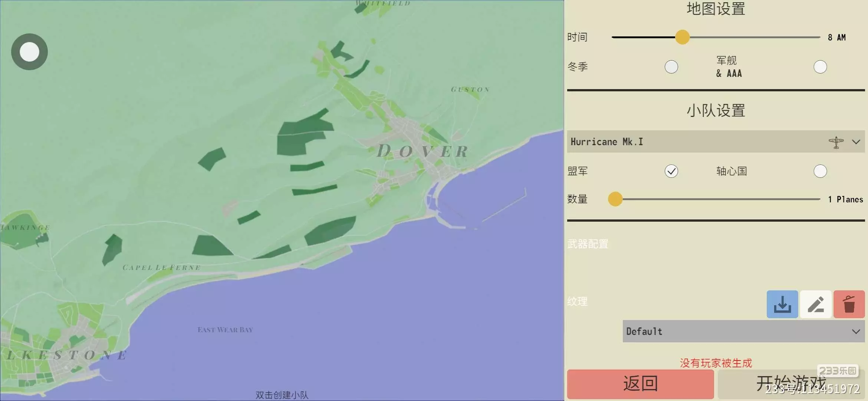Viewport: 868px width, 401px height.
Task: Click the pencil edit texture icon
Action: pyautogui.click(x=815, y=304)
